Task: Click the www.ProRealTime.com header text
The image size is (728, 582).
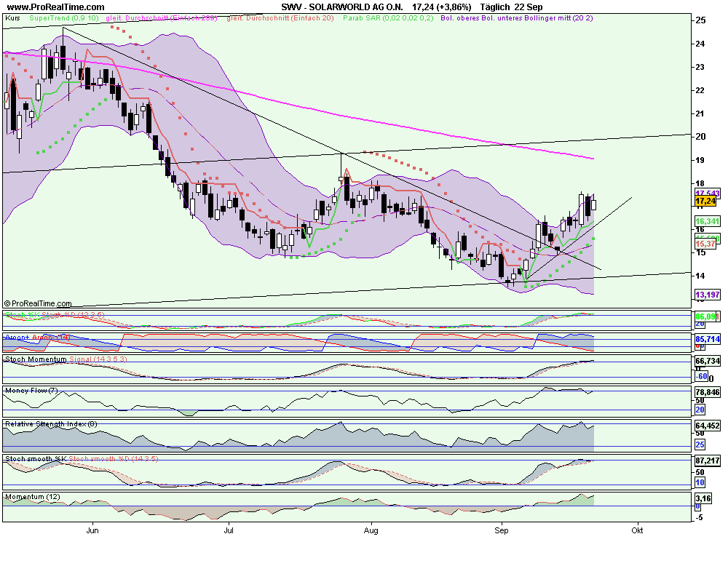Action: tap(56, 7)
